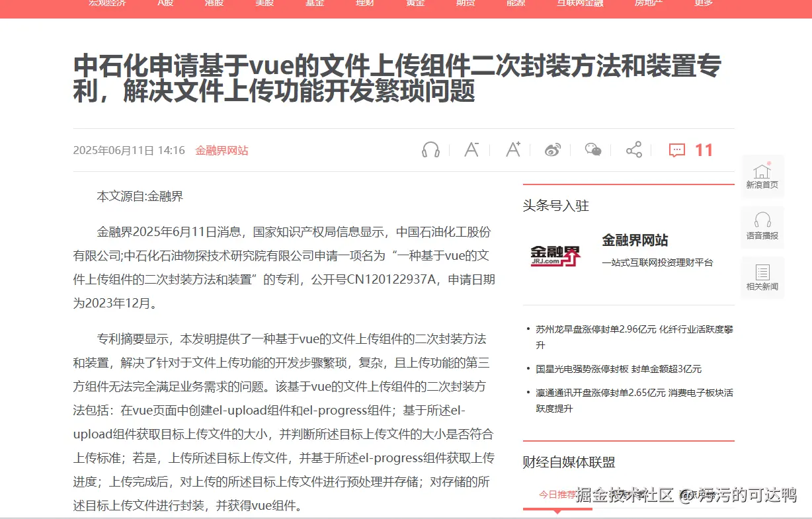The image size is (812, 519).
Task: Decrease font size with A- icon
Action: pos(471,150)
